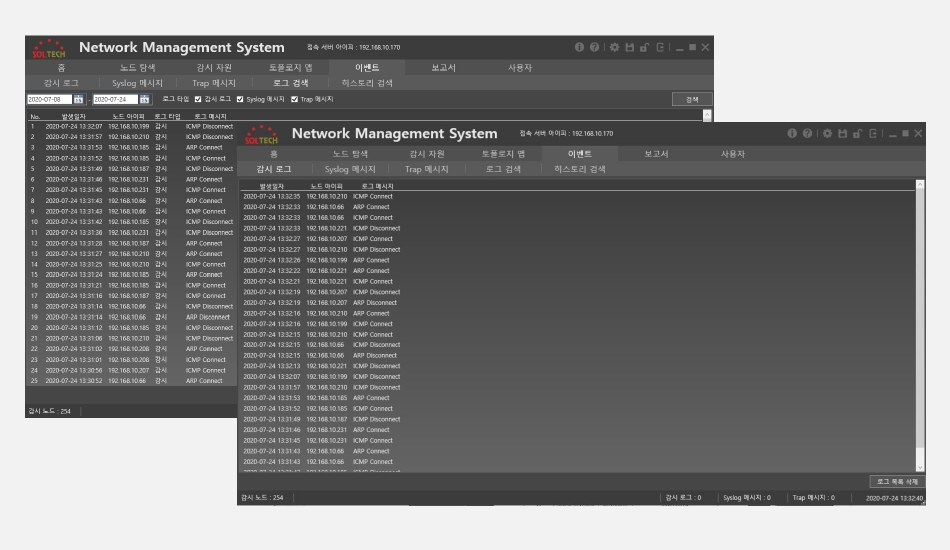This screenshot has height=550, width=950.
Task: Click the info icon in the back window
Action: tap(579, 47)
